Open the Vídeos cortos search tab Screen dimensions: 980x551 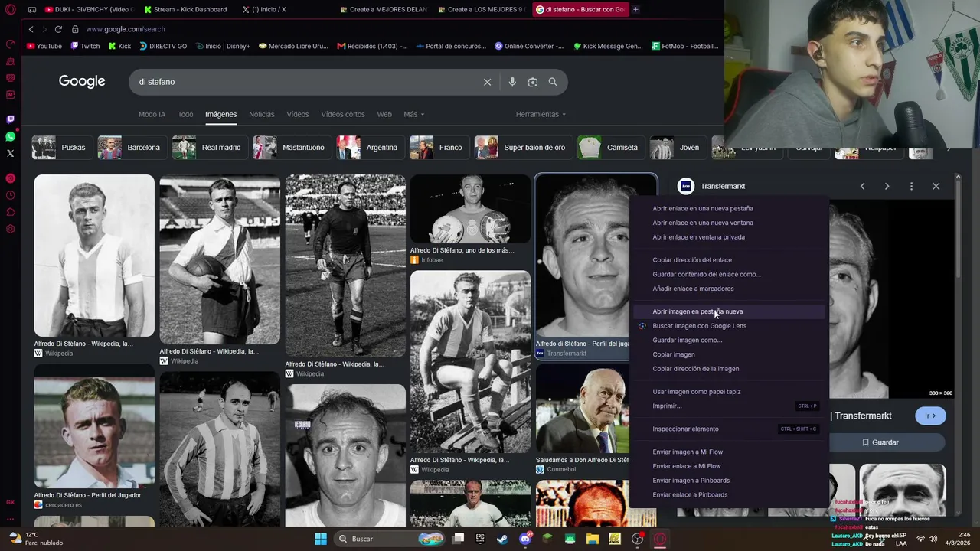[343, 114]
